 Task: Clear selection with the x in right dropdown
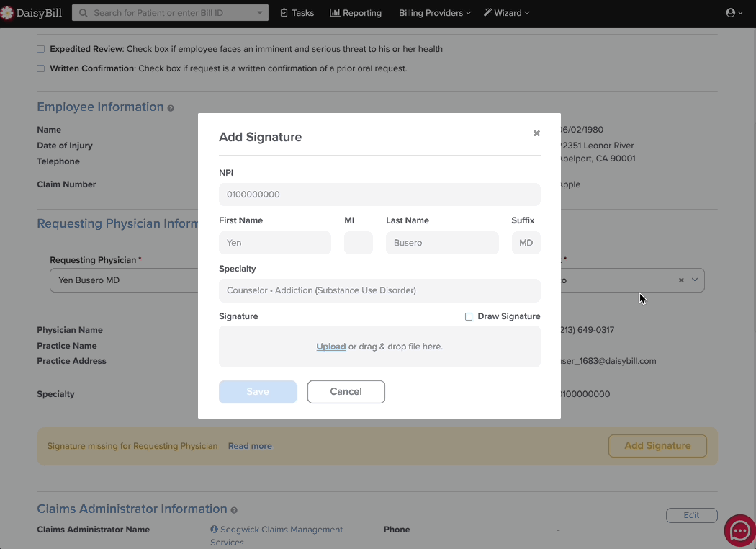681,280
